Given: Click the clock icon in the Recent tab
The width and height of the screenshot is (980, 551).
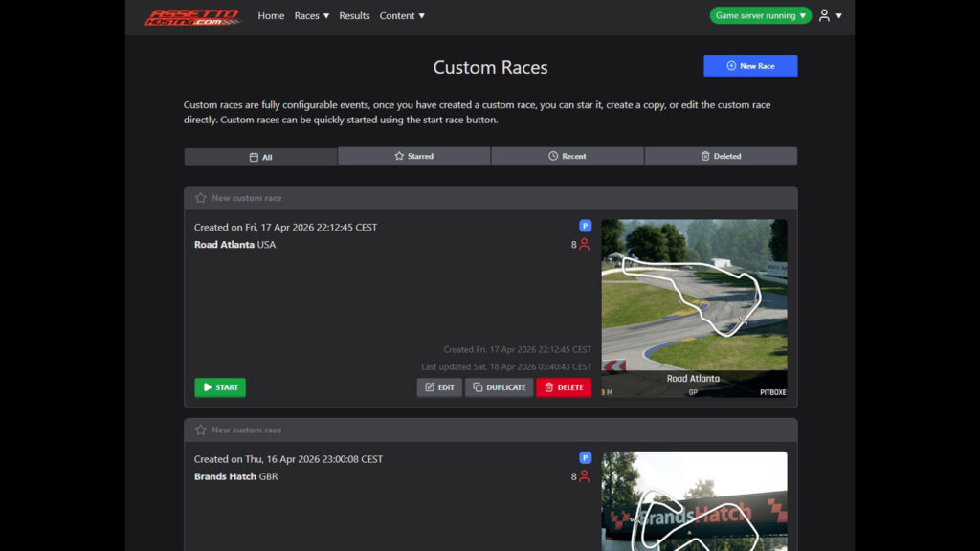Looking at the screenshot, I should [553, 156].
